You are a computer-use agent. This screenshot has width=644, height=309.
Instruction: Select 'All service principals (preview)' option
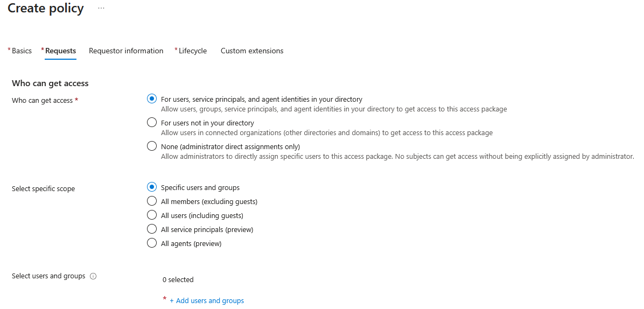(x=152, y=229)
